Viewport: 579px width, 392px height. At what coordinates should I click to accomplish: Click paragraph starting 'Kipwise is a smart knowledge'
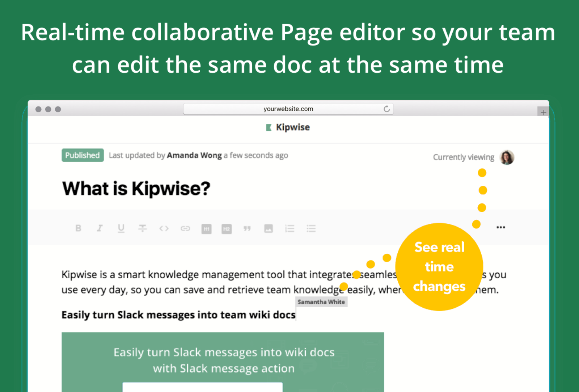284,282
